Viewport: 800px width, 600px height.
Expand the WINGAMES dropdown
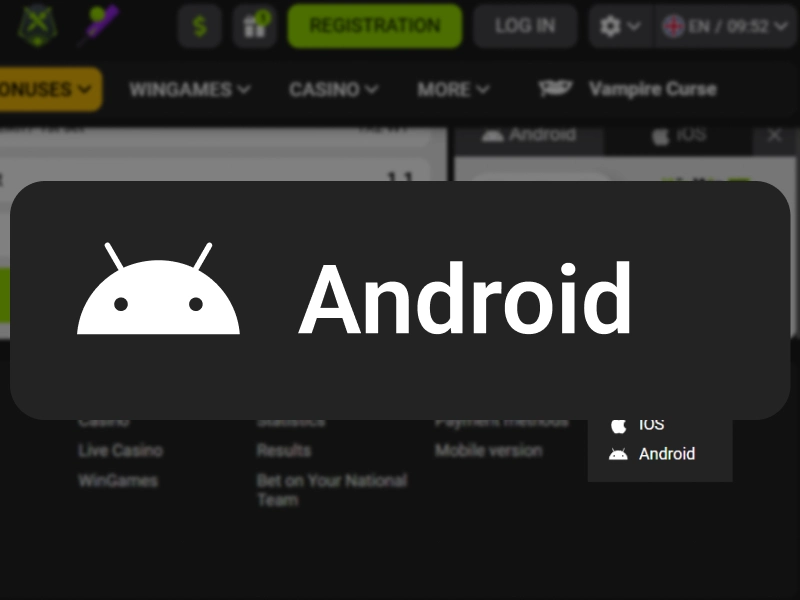[x=190, y=89]
